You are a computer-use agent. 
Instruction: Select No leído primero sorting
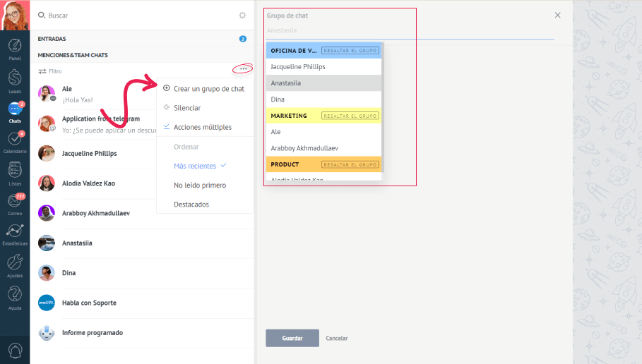coord(200,185)
